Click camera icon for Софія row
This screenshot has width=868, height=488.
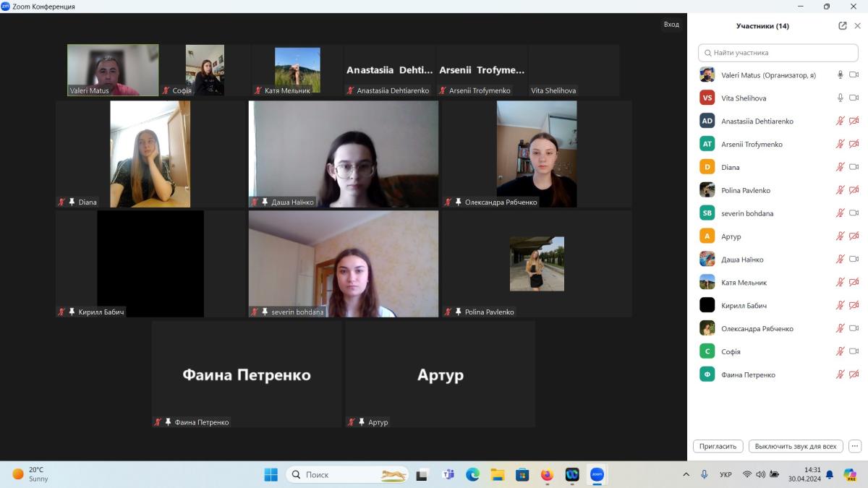click(854, 352)
